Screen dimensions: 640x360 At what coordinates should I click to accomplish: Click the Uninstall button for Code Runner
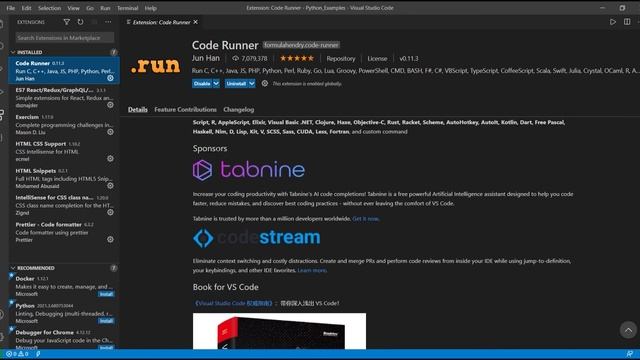[x=236, y=84]
